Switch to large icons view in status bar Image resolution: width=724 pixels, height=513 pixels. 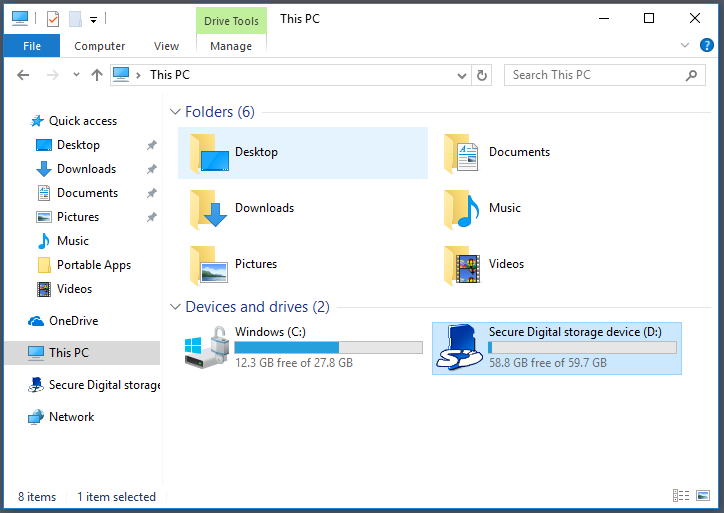click(x=703, y=496)
